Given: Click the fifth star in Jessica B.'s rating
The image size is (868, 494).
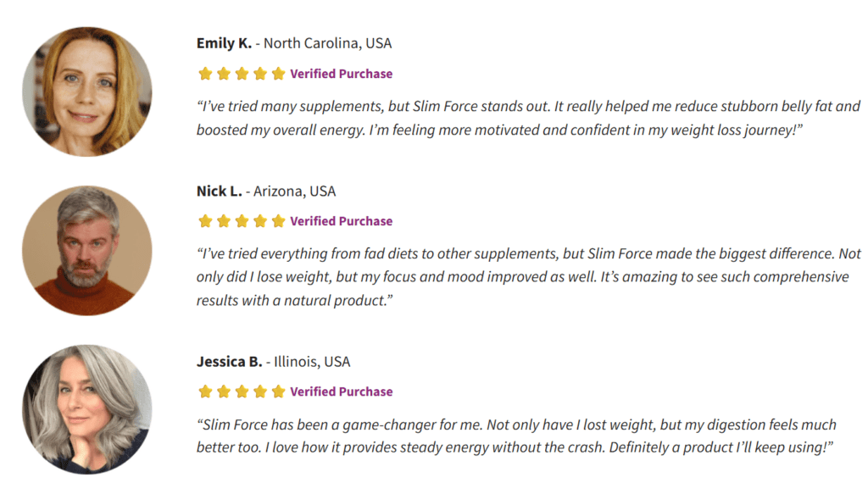Looking at the screenshot, I should coord(278,391).
